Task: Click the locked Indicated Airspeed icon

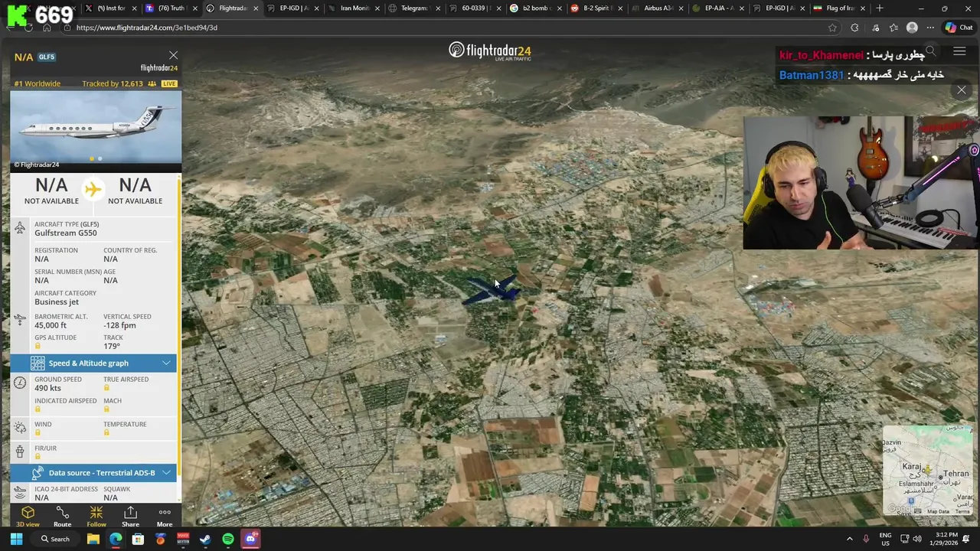Action: click(x=38, y=409)
